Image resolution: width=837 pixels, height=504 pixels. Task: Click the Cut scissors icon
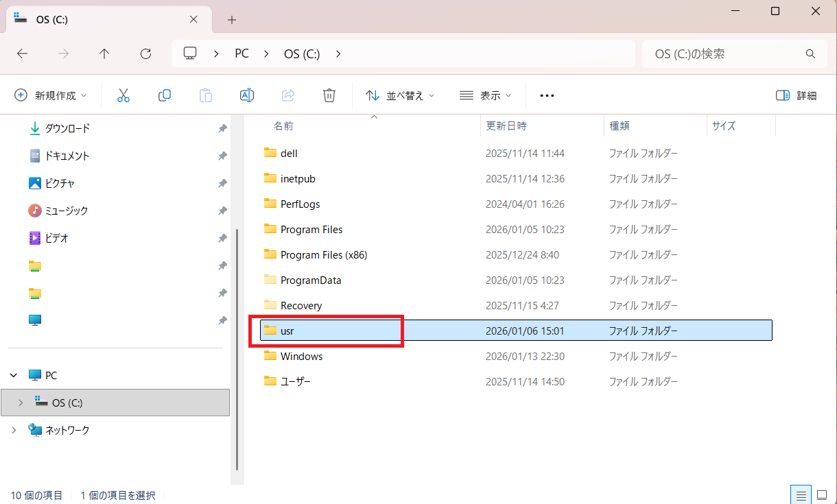[x=123, y=95]
